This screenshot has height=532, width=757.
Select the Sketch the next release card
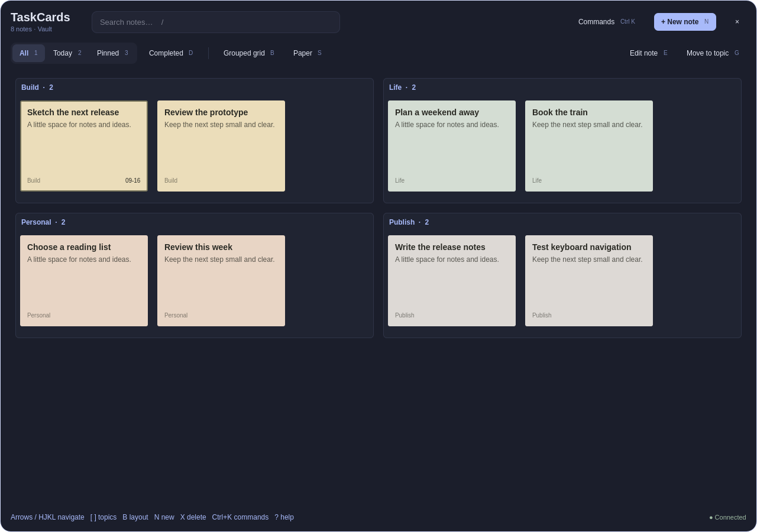click(84, 146)
